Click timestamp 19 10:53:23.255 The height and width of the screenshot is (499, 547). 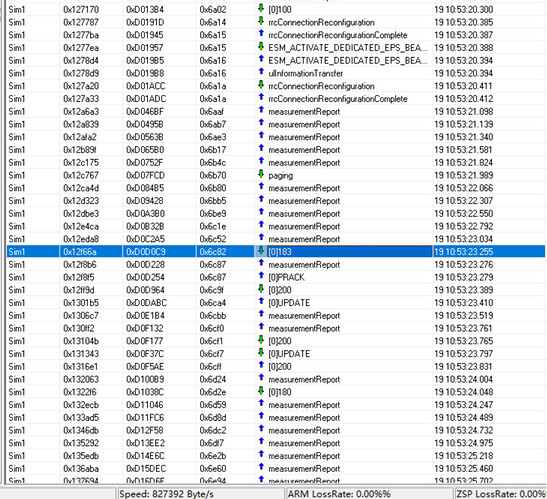464,252
